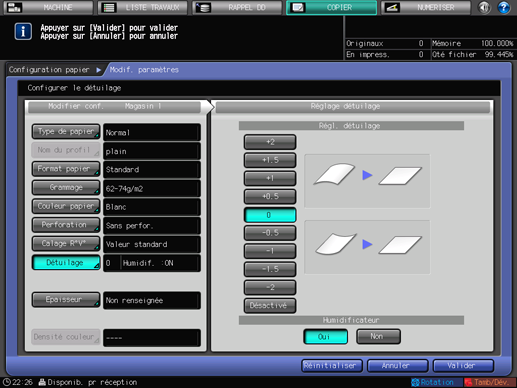Click the Nom du profil button
Viewport: 517px width, 388px height.
66,150
